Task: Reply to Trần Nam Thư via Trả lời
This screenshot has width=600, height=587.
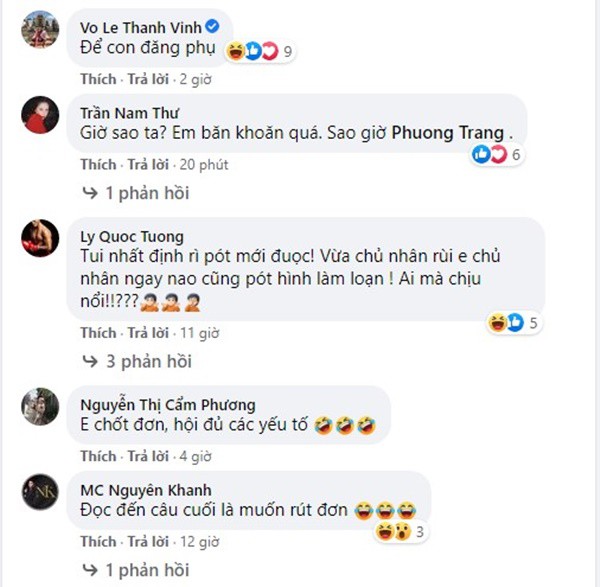Action: [x=148, y=165]
